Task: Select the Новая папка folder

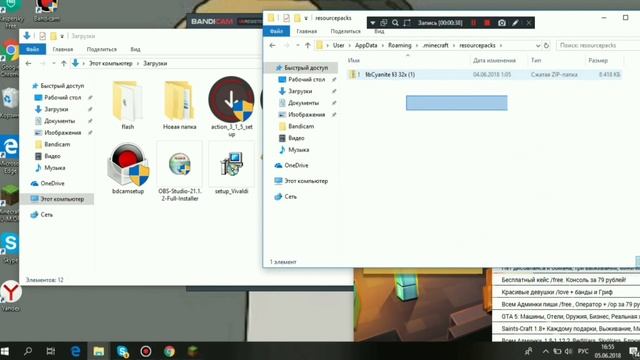Action: click(180, 105)
